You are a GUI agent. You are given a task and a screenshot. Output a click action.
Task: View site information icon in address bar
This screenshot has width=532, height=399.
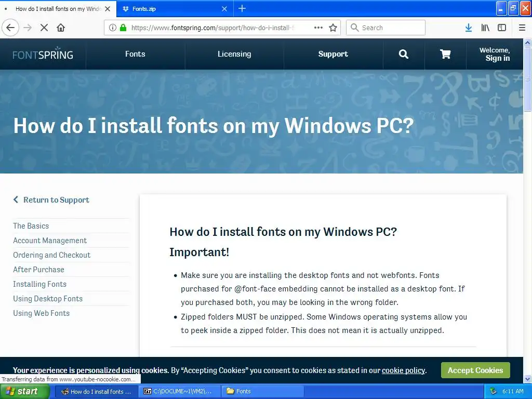pos(113,28)
